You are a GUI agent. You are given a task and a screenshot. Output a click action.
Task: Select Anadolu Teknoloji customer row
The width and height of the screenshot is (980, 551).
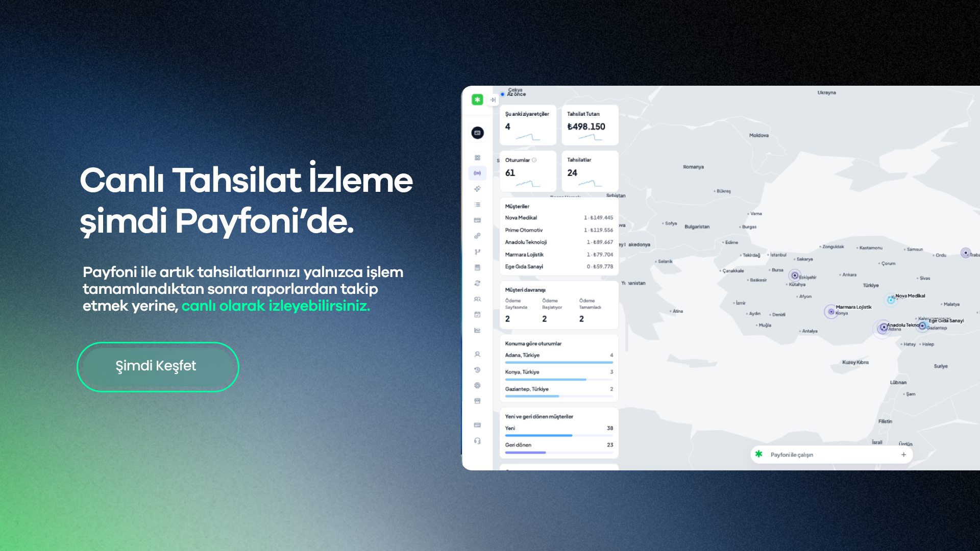559,242
